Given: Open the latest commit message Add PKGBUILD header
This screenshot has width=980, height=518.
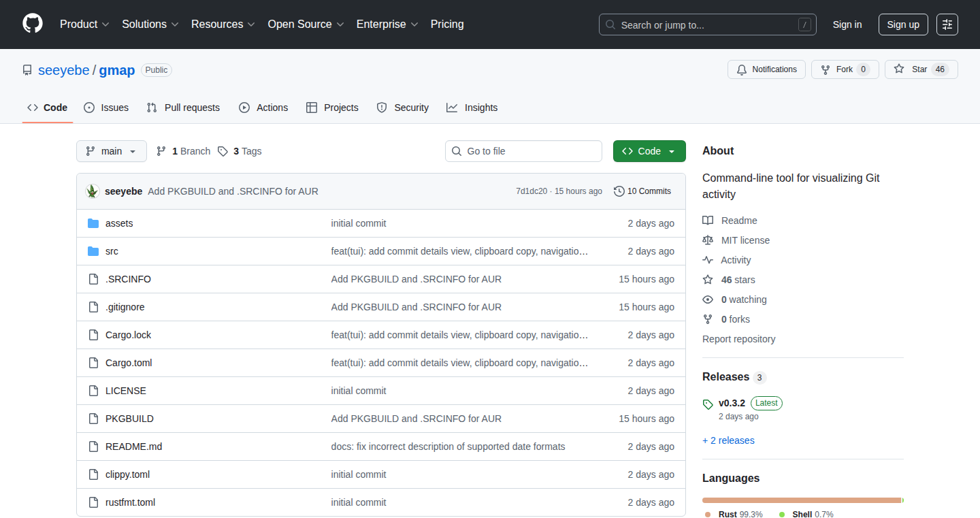Looking at the screenshot, I should (x=233, y=191).
